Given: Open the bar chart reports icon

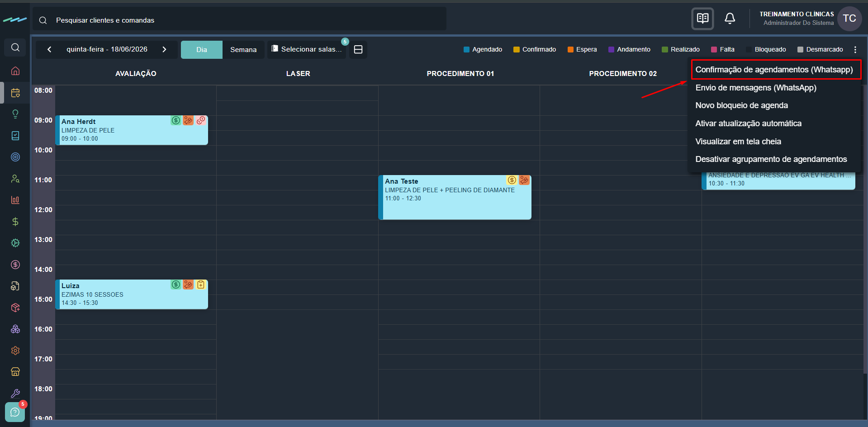Looking at the screenshot, I should pyautogui.click(x=15, y=200).
